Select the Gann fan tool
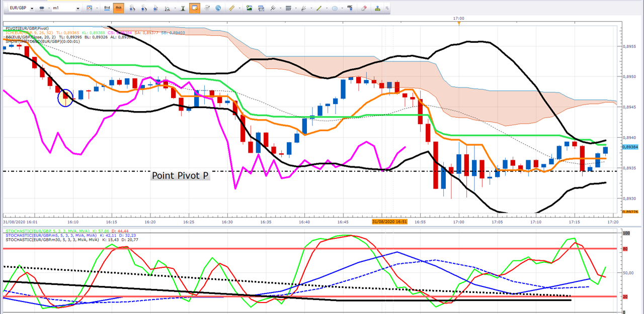644x314 pixels. click(x=304, y=8)
